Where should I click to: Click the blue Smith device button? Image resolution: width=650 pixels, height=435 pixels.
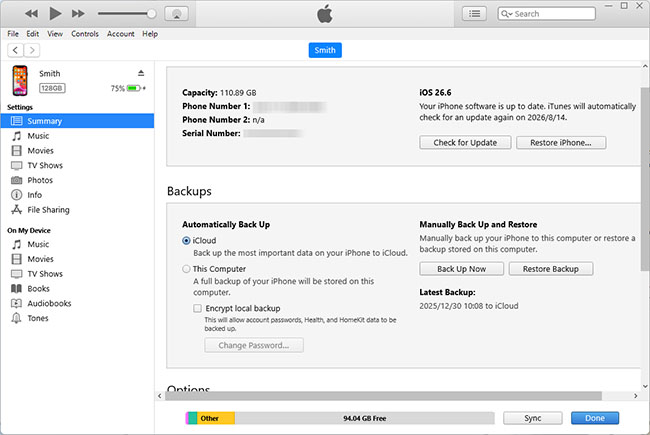325,50
